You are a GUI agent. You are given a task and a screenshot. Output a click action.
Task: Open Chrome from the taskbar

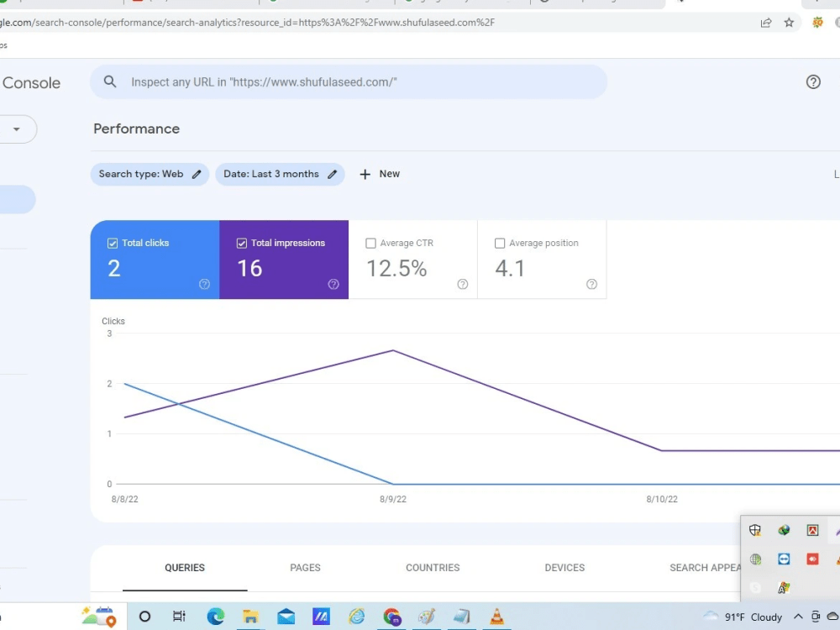(x=391, y=617)
